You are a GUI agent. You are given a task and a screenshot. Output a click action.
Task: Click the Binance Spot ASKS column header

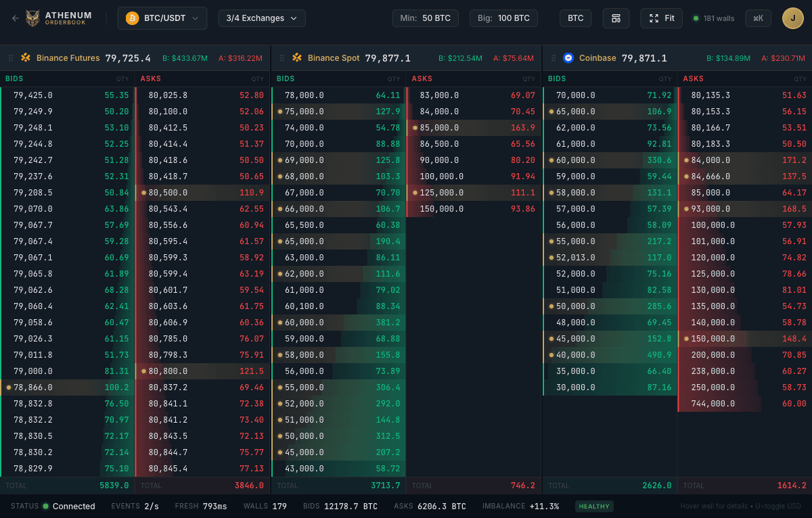[x=422, y=79]
